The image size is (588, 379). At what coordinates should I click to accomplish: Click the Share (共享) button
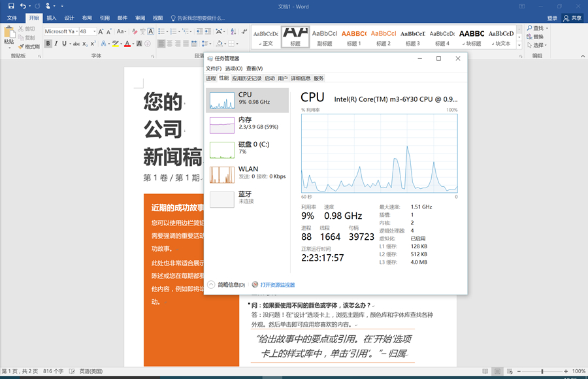point(572,18)
